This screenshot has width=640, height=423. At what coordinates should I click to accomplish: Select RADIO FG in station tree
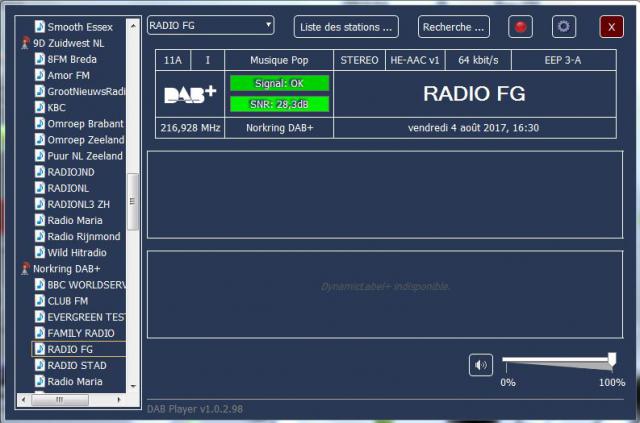(70, 349)
